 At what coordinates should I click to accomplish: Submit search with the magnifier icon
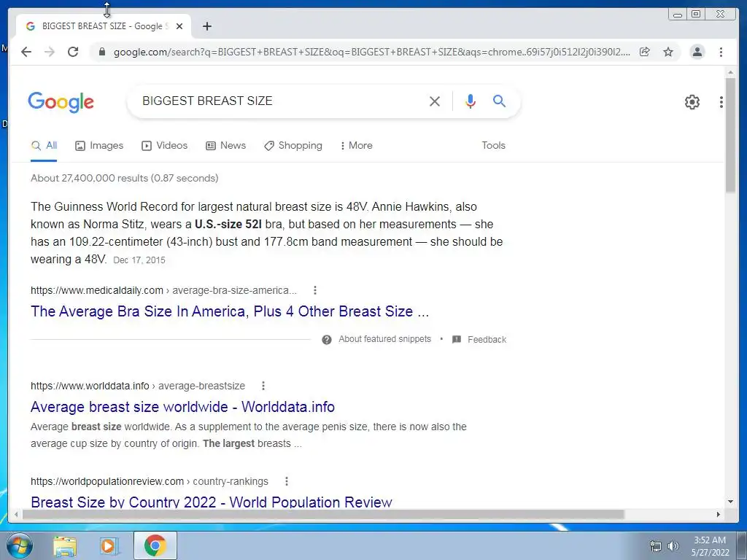(499, 101)
